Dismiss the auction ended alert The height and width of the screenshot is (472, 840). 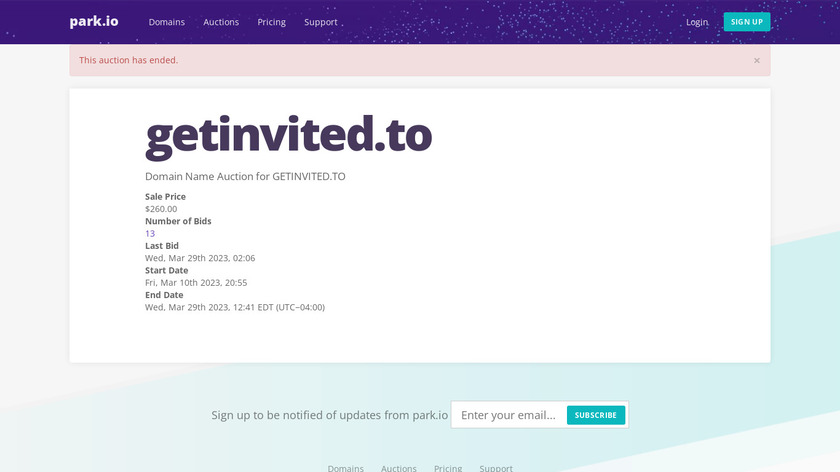[x=757, y=60]
